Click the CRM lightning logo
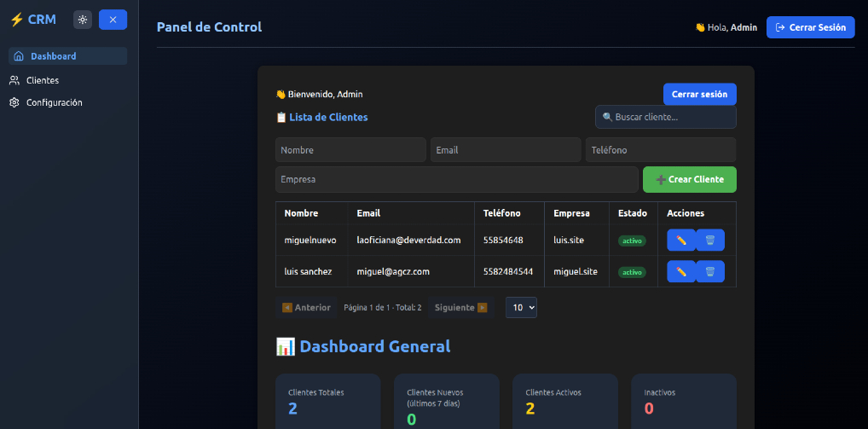Viewport: 868px width, 429px height. [x=33, y=20]
